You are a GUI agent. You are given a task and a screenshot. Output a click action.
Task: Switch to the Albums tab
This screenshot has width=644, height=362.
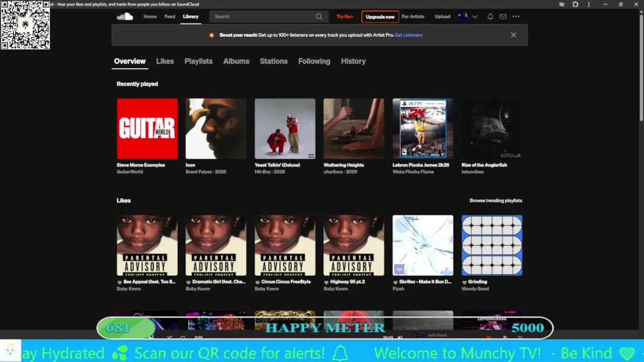pos(236,61)
